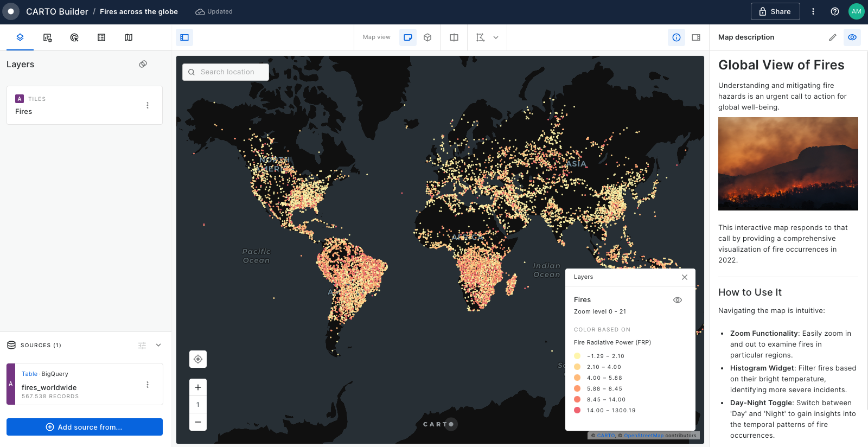868x447 pixels.
Task: Open the help question mark icon
Action: (835, 11)
